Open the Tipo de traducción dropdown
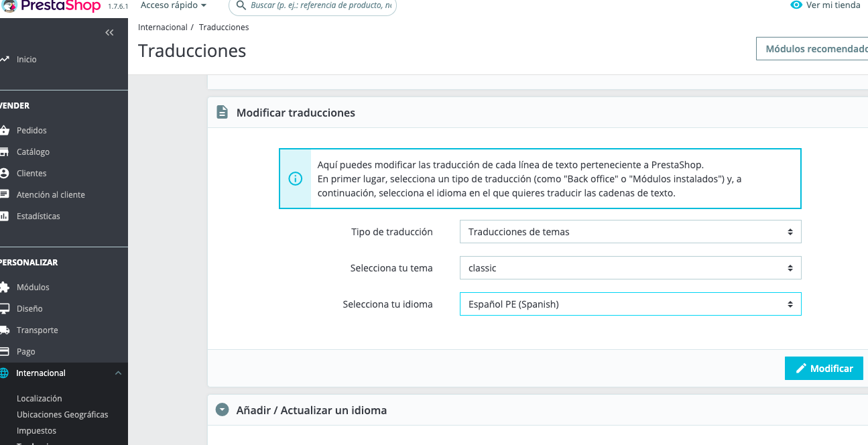Viewport: 868px width, 445px height. [x=630, y=232]
